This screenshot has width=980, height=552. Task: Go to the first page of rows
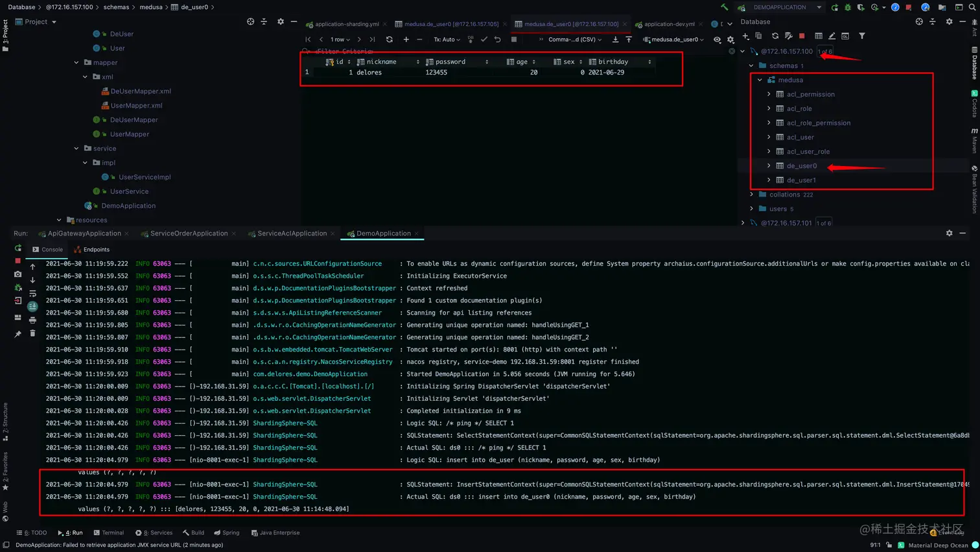click(308, 40)
